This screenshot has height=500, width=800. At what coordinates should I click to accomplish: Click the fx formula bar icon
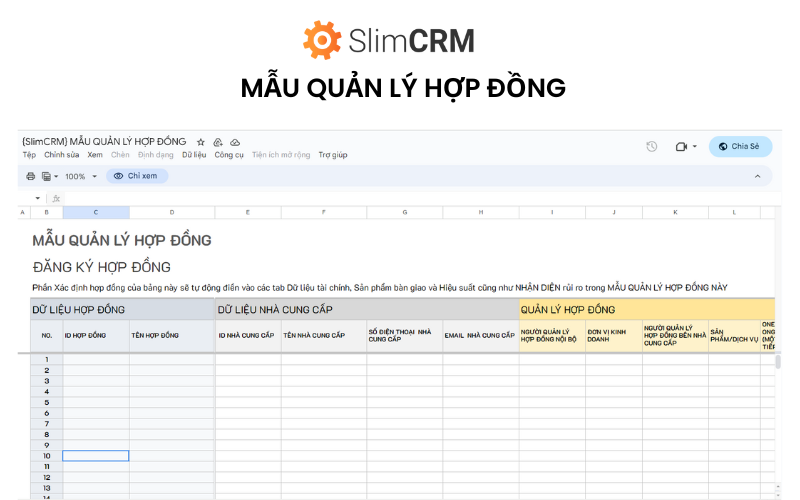pyautogui.click(x=56, y=198)
